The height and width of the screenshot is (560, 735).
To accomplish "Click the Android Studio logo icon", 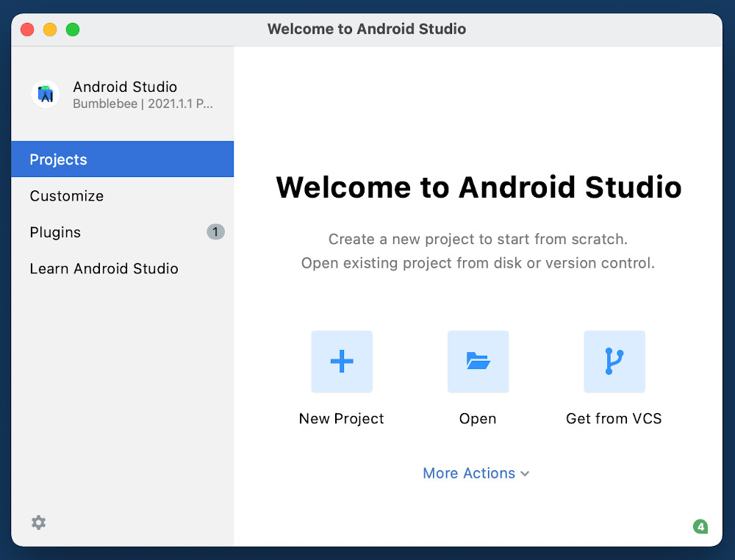I will 45,94.
